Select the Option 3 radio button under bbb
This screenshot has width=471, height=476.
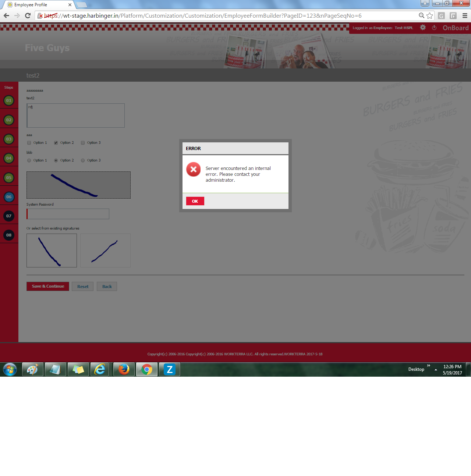tap(82, 160)
